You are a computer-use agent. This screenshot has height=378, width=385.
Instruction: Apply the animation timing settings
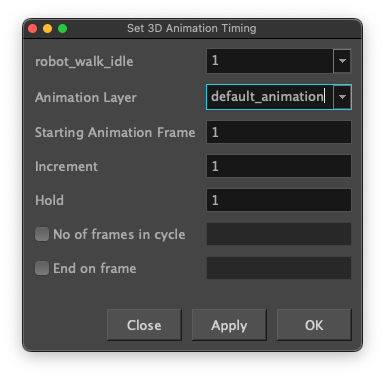coord(229,325)
